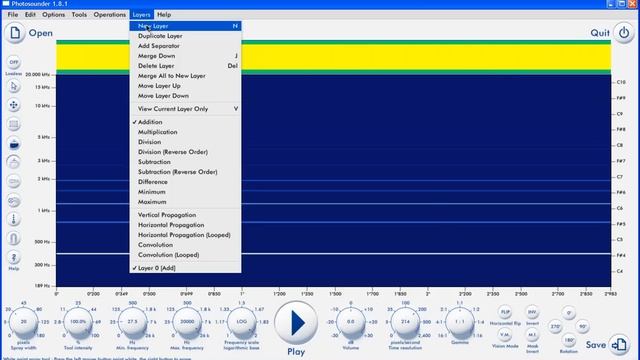Toggle the M.I. Mask Invert button
The width and height of the screenshot is (640, 360).
532,335
